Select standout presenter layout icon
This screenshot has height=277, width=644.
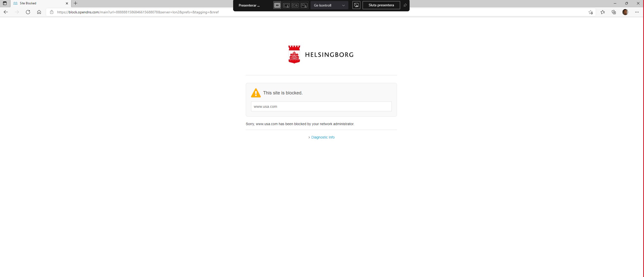click(x=286, y=5)
